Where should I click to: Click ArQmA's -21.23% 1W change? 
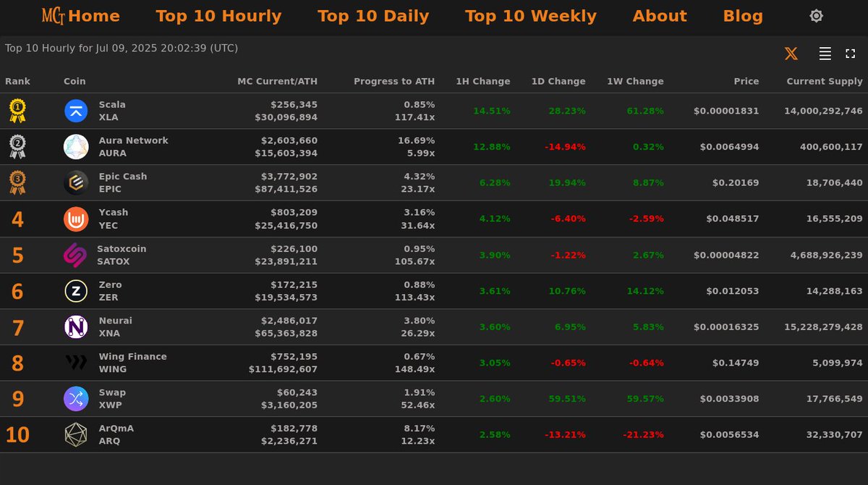(643, 435)
